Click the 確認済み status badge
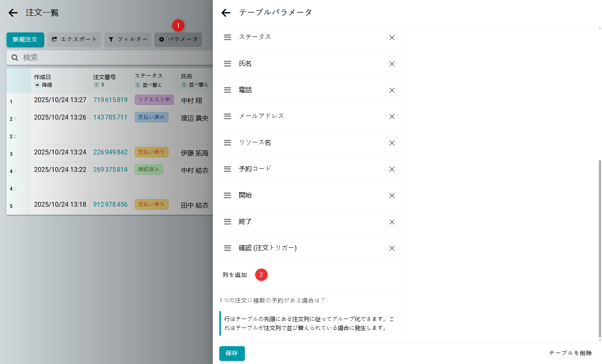The height and width of the screenshot is (364, 602). [149, 169]
